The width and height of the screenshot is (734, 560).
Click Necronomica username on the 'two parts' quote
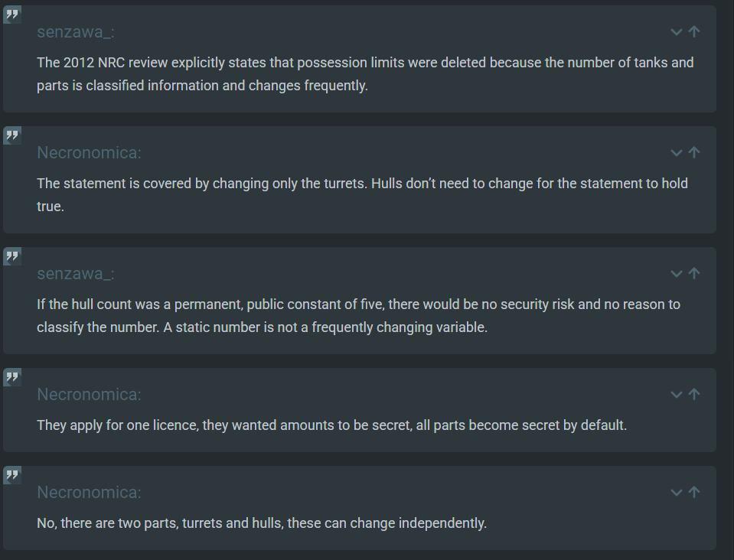tap(89, 493)
